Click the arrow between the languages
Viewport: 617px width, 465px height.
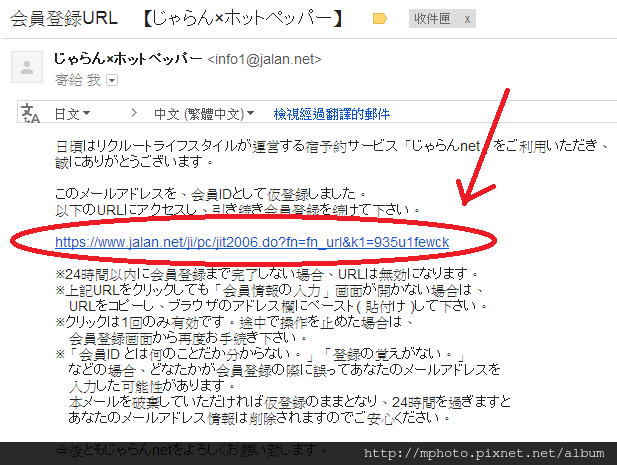(x=134, y=113)
